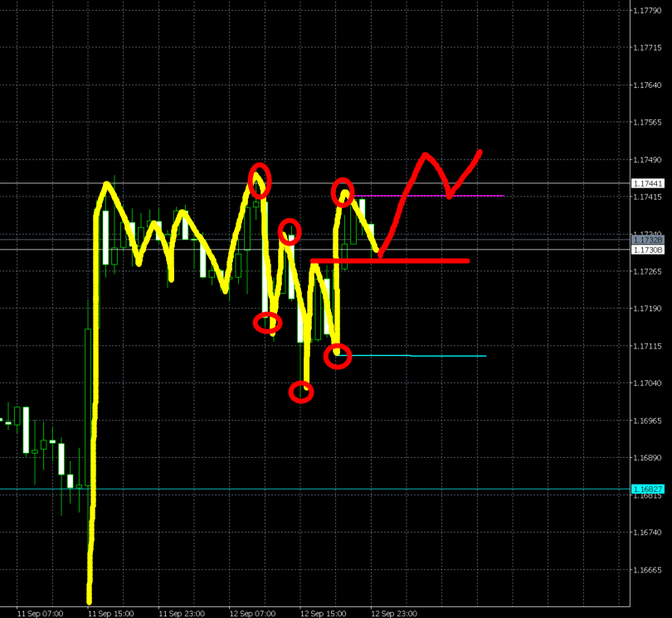Click the 1.17790 price axis label
672x618 pixels.
647,10
